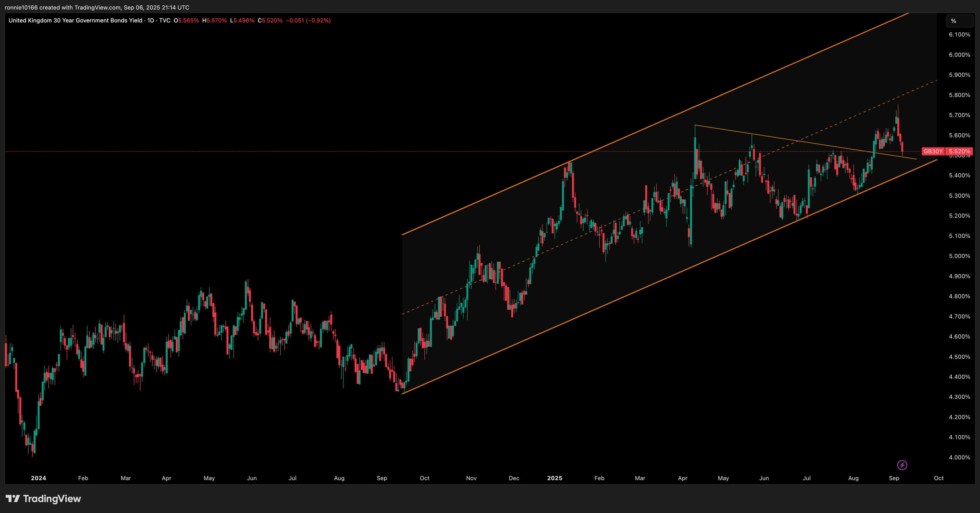Click the 4.000% level on price axis

tap(959, 457)
